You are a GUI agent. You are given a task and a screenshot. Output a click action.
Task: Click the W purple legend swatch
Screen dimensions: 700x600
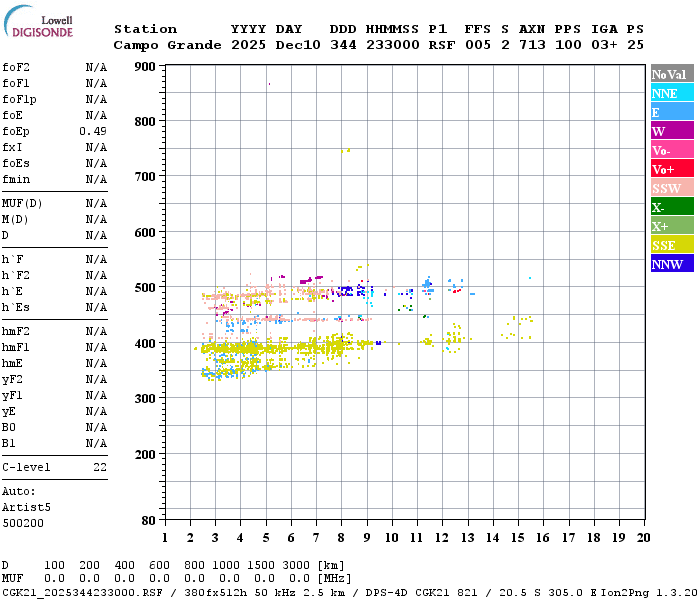click(672, 131)
